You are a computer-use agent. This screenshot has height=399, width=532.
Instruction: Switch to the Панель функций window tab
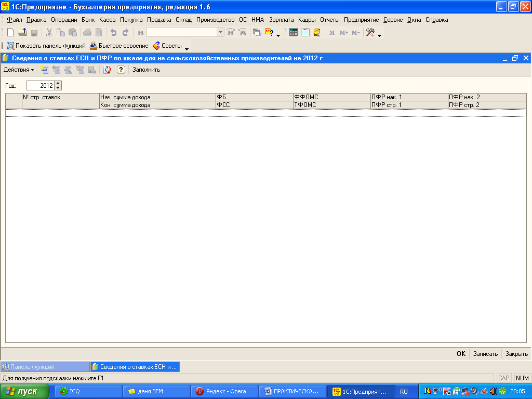[46, 367]
